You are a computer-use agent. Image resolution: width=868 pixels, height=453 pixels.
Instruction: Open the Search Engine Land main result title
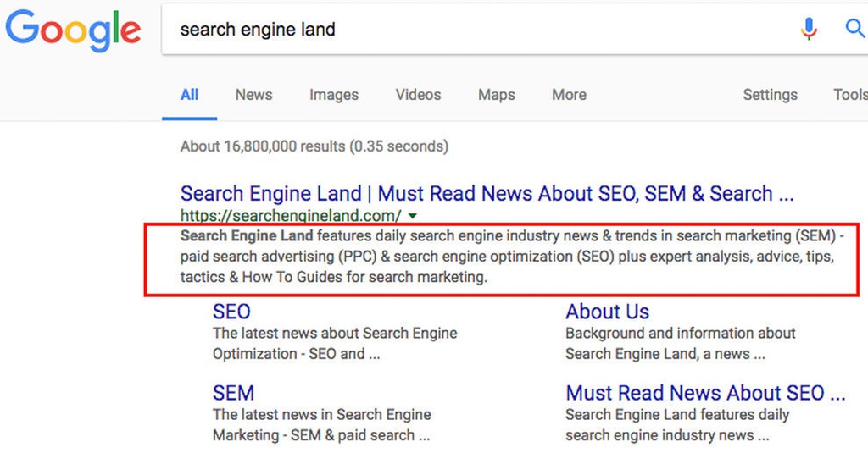tap(487, 194)
